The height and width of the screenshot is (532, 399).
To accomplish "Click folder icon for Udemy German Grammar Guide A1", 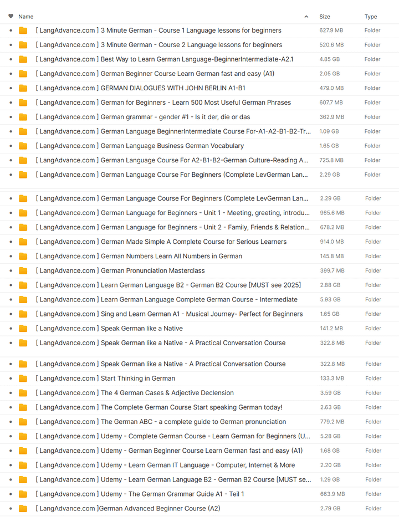I will (23, 494).
